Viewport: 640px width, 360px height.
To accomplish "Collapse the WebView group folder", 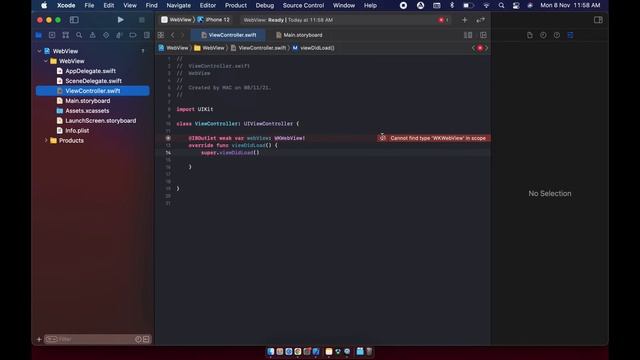I will (46, 61).
